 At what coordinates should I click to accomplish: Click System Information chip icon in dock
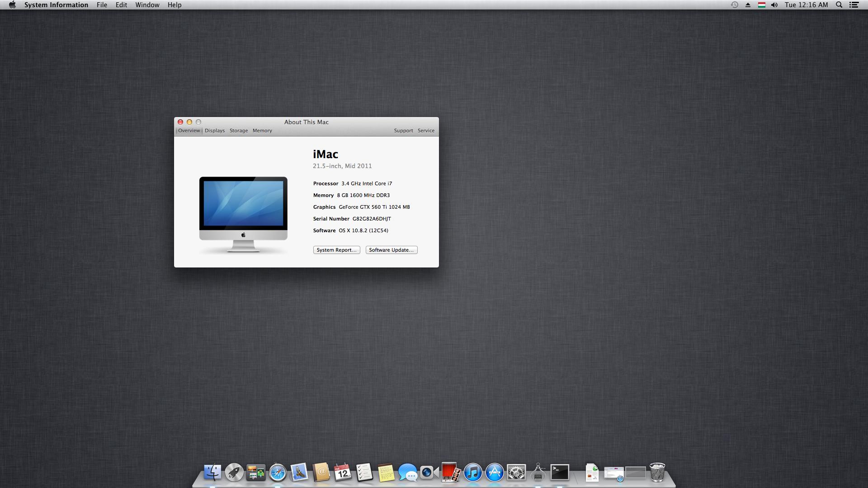pyautogui.click(x=538, y=473)
